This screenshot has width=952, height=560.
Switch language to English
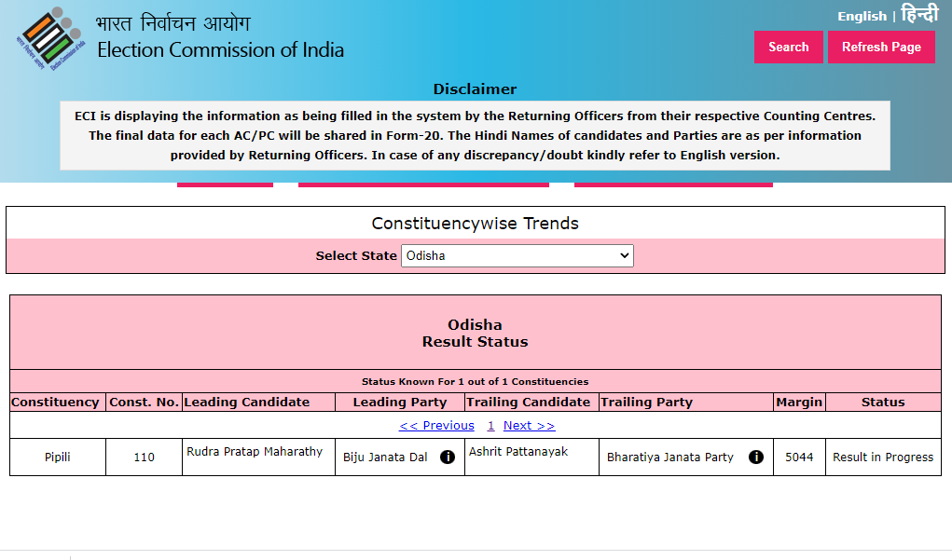coord(862,16)
